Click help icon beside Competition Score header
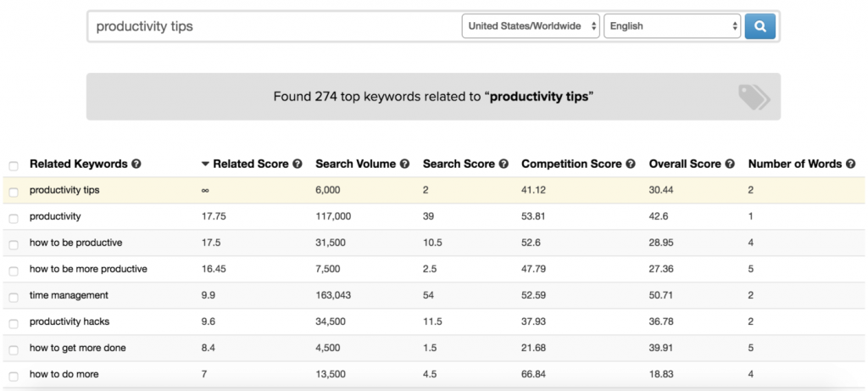The height and width of the screenshot is (391, 868). click(x=631, y=165)
